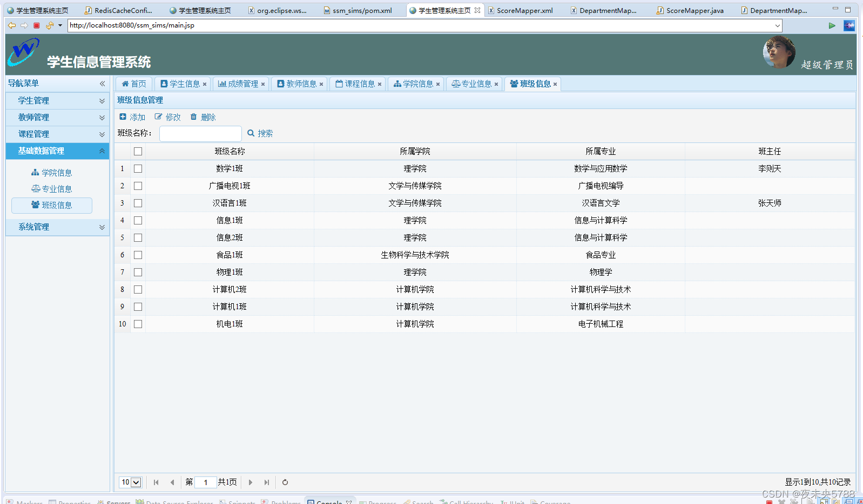Image resolution: width=863 pixels, height=504 pixels.
Task: Expand the 教师管理 accordion section
Action: coord(57,118)
